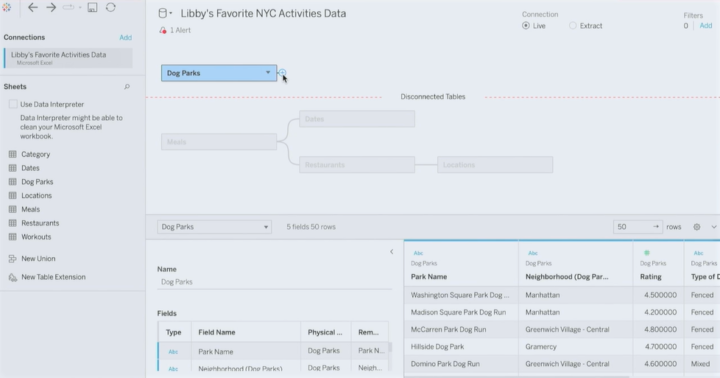Click the Park Name field row name
This screenshot has height=378, width=720.
[216, 352]
